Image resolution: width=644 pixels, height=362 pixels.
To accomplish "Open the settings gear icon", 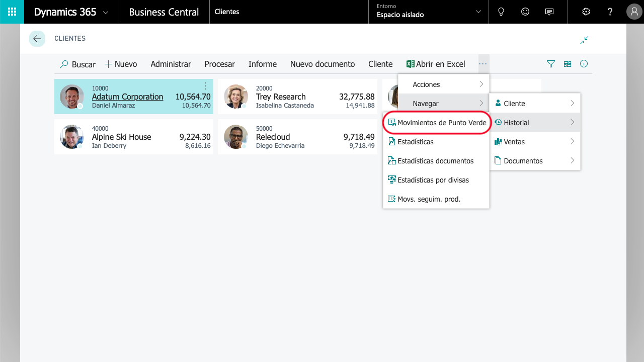I will pyautogui.click(x=586, y=12).
